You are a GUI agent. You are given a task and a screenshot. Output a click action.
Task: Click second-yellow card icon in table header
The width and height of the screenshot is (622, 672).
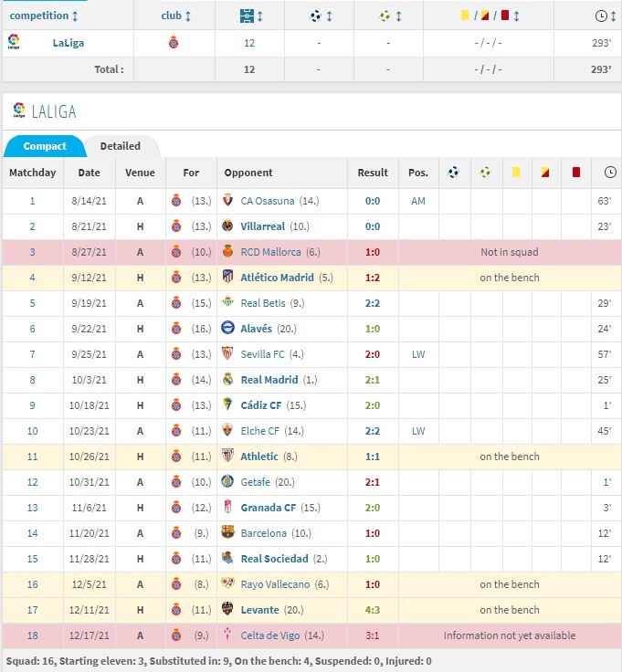(x=545, y=173)
